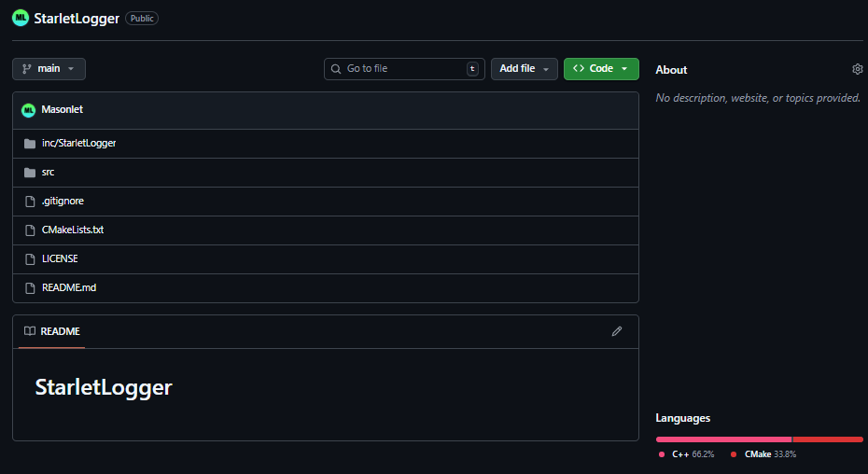Image resolution: width=868 pixels, height=474 pixels.
Task: Click the ML avatar beside StarletLogger title
Action: point(21,18)
